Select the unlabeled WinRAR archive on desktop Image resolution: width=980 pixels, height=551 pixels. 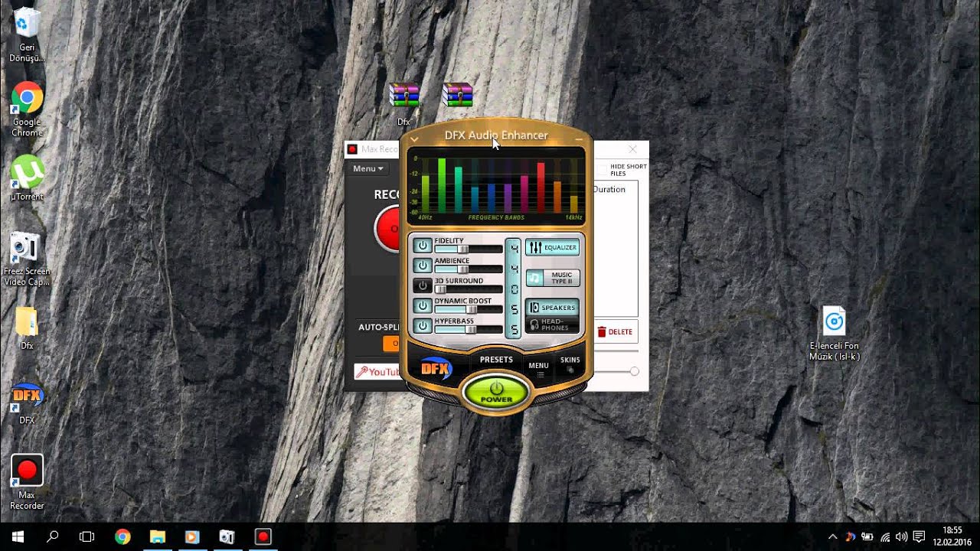458,95
